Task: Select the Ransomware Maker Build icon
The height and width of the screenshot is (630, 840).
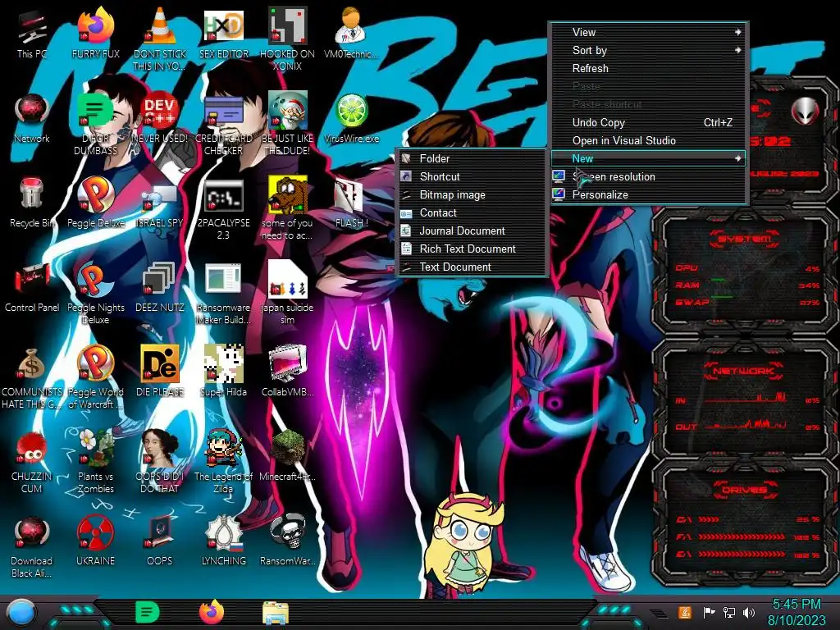Action: [223, 294]
